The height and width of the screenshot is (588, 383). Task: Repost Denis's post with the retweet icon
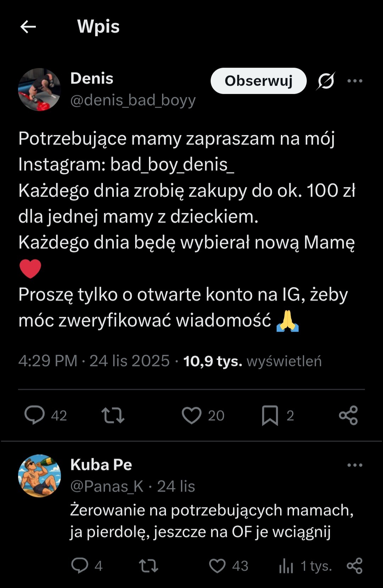[x=113, y=415]
